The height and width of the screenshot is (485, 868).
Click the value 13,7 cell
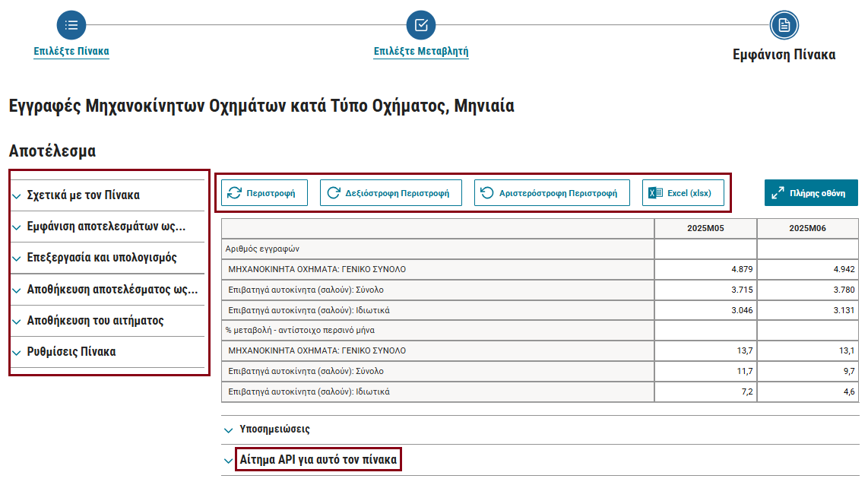(x=705, y=351)
